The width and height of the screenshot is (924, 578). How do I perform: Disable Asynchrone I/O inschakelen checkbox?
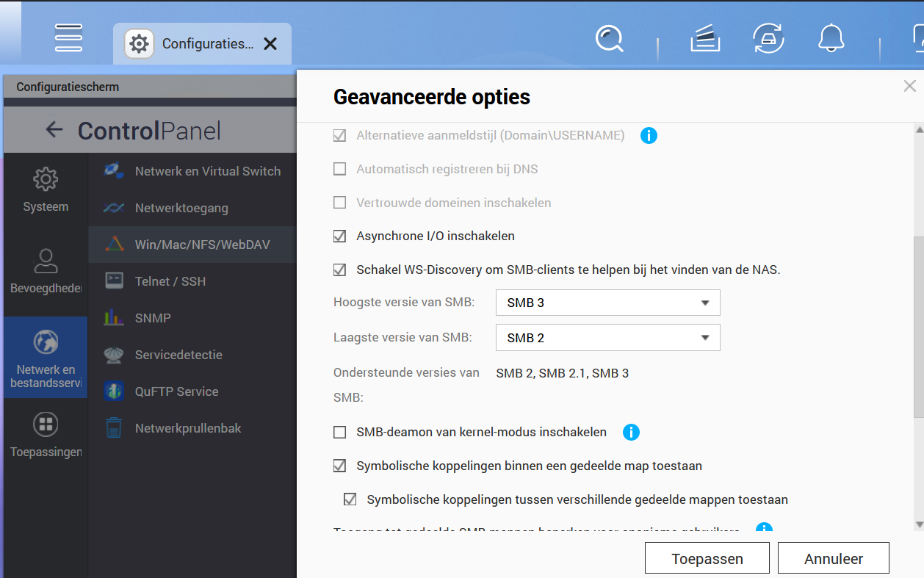[339, 236]
